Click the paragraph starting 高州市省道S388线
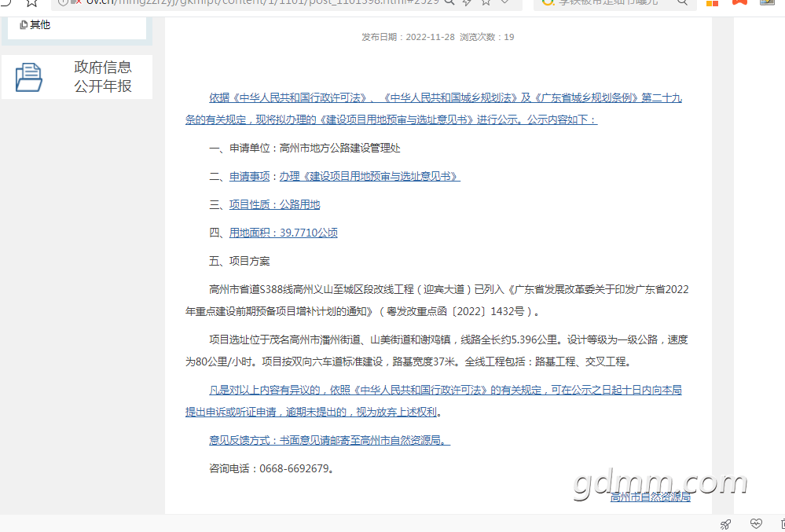The image size is (785, 532). pos(437,300)
